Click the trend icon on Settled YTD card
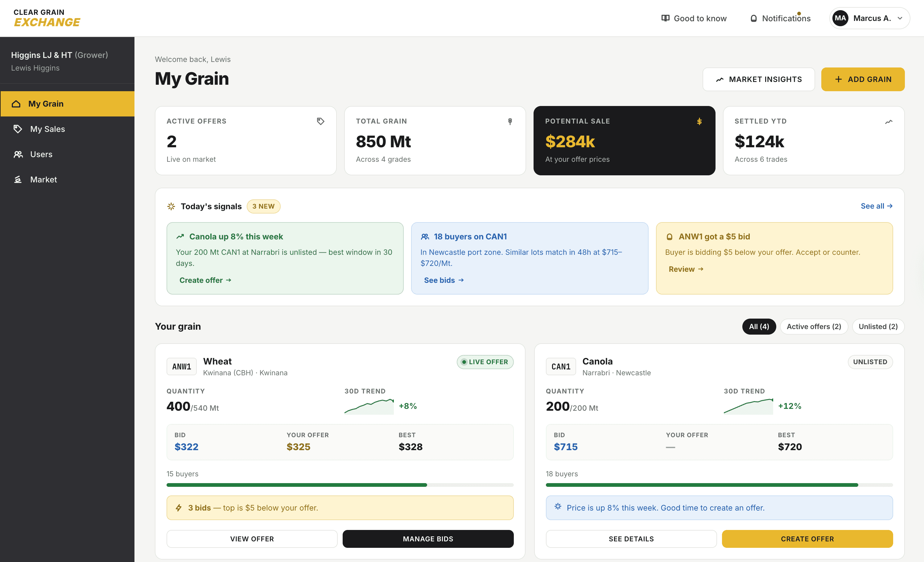Image resolution: width=924 pixels, height=562 pixels. pos(889,121)
